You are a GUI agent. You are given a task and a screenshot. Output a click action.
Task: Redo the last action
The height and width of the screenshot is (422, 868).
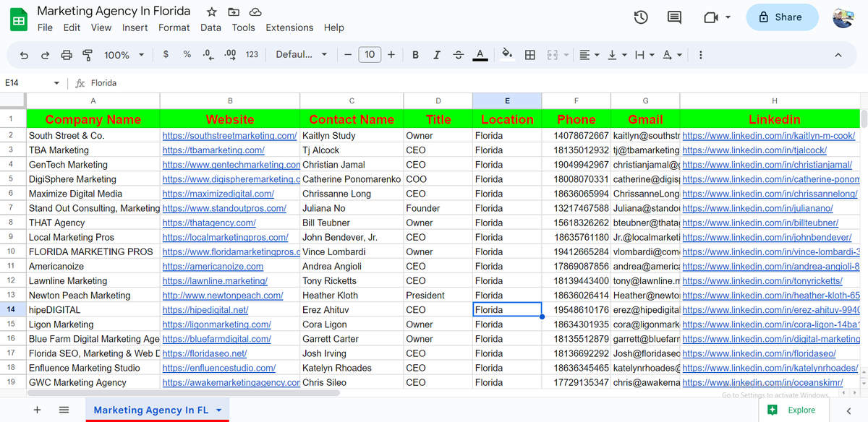pyautogui.click(x=46, y=55)
